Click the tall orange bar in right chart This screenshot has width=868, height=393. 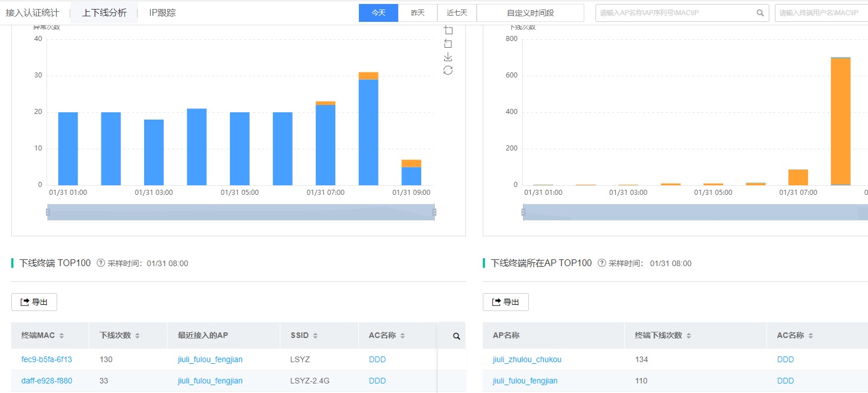click(x=841, y=121)
